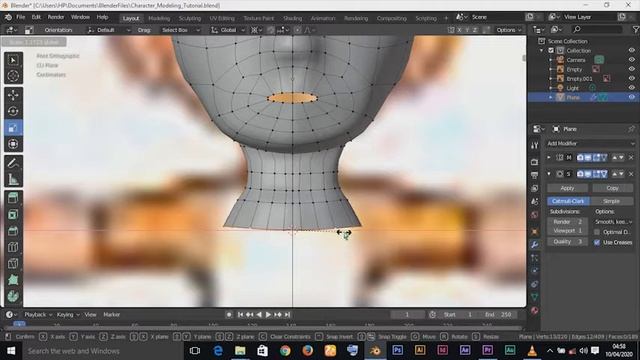Activate the Loop Cut tool
This screenshot has width=640, height=360.
[13, 247]
